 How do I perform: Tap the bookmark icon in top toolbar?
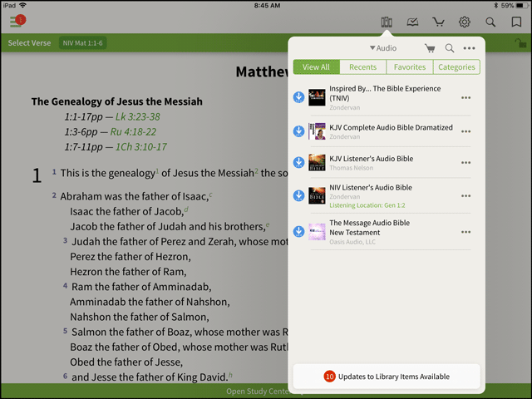coord(516,22)
